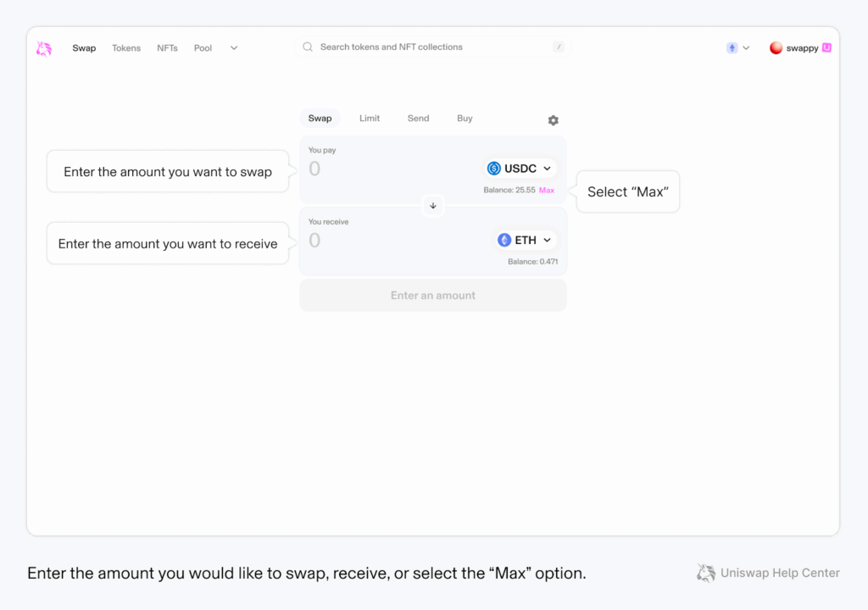Open swap settings gear icon
This screenshot has height=610, width=868.
553,120
